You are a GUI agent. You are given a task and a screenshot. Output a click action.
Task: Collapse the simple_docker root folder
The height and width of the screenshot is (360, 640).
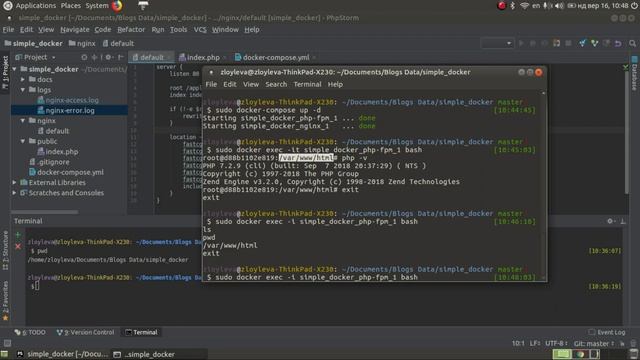point(15,69)
